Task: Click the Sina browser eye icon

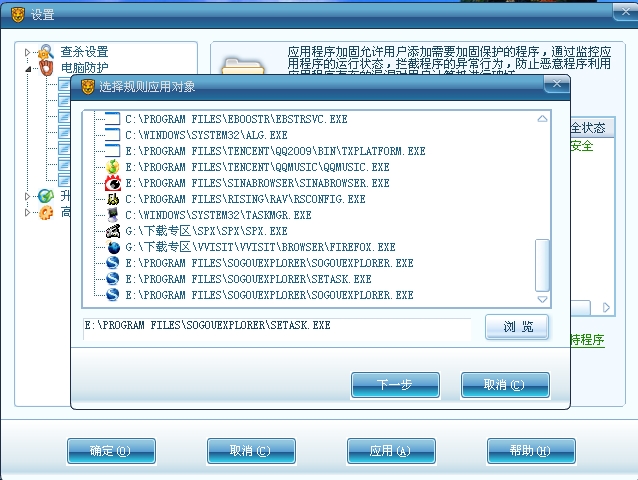Action: (x=113, y=183)
